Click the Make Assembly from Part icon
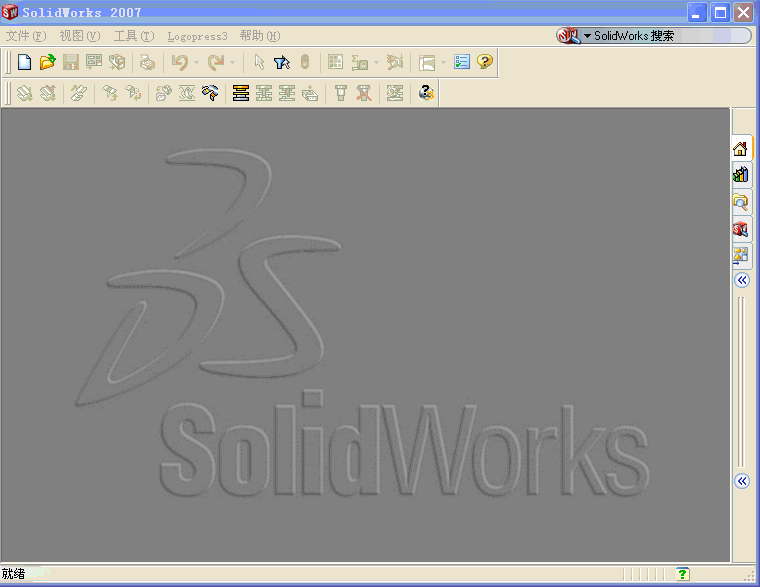The height and width of the screenshot is (587, 760). pyautogui.click(x=117, y=62)
